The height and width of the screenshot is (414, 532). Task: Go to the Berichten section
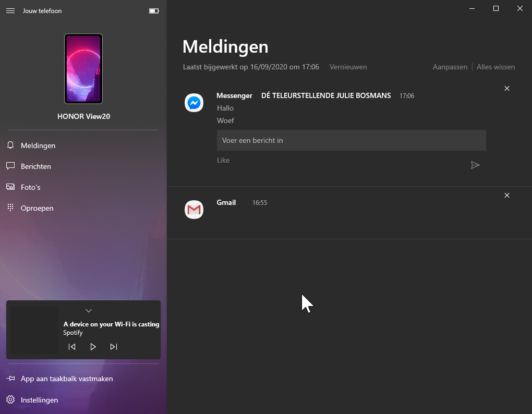[x=36, y=166]
